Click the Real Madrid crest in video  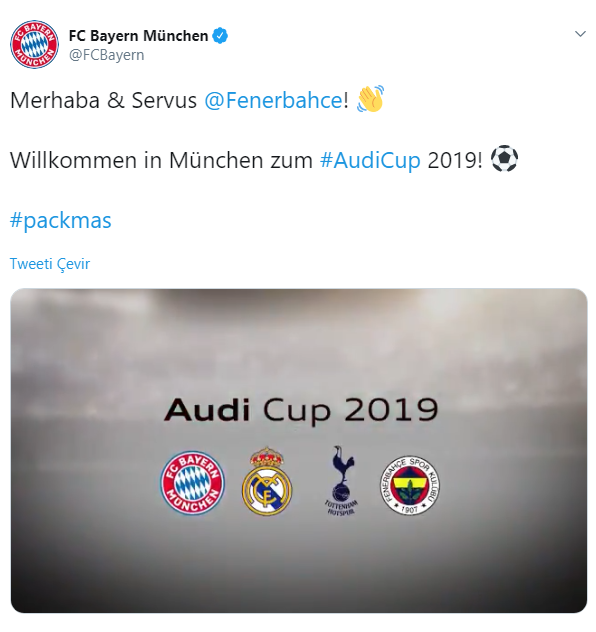(x=267, y=480)
